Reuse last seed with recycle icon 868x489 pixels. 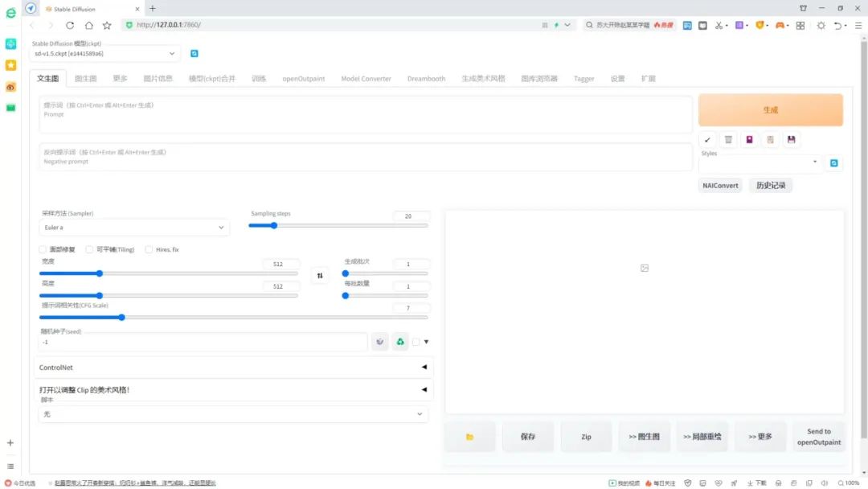click(x=400, y=342)
